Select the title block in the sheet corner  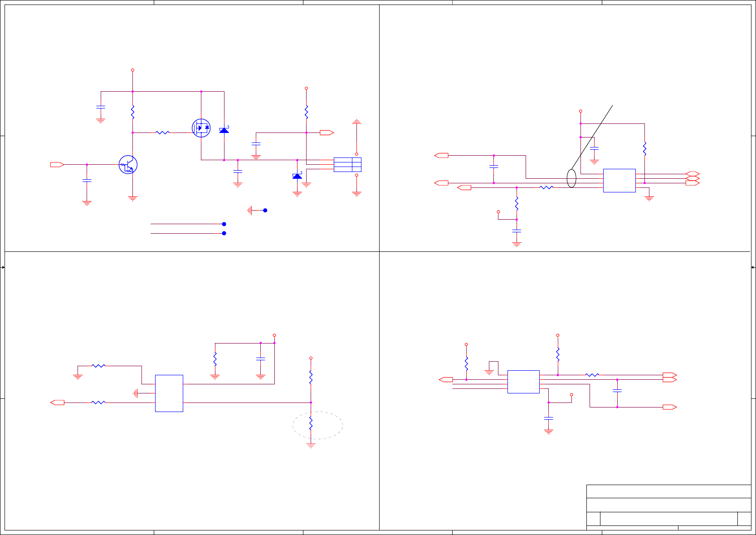pos(668,507)
